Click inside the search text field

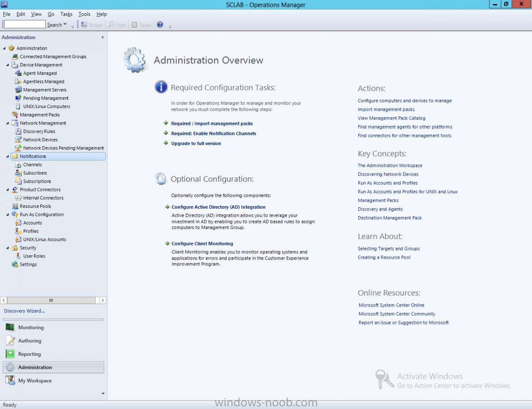pos(25,24)
